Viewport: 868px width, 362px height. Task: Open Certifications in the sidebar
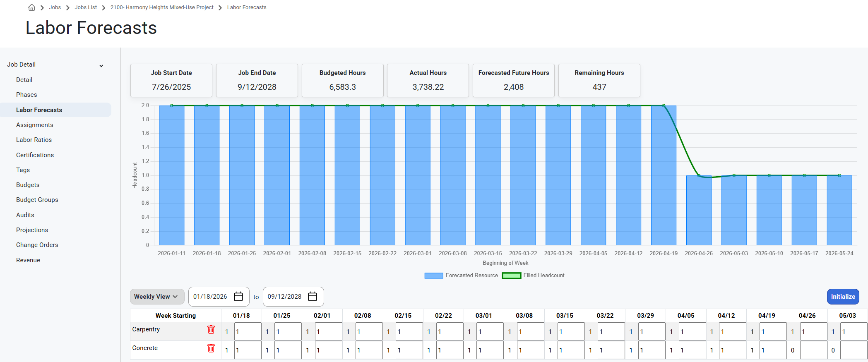click(35, 155)
